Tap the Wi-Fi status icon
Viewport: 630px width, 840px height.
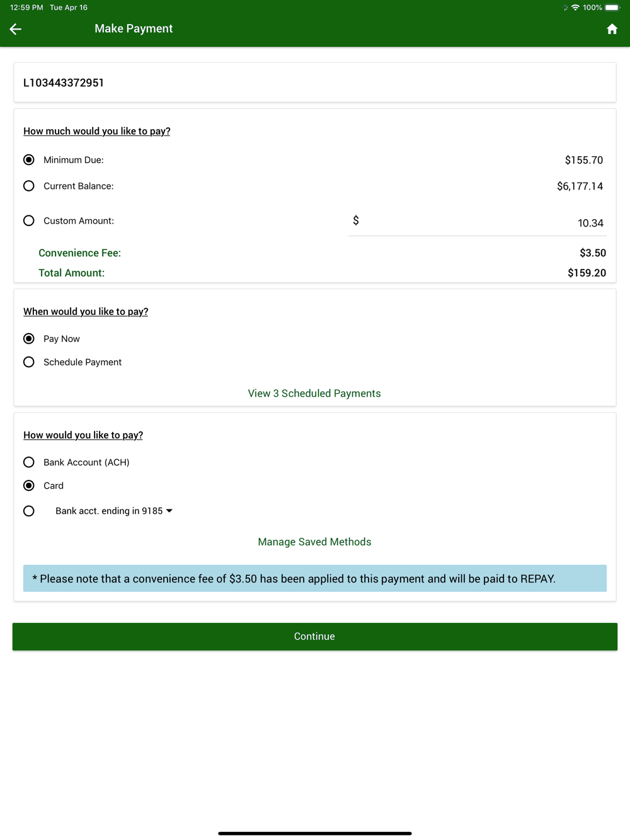coord(575,8)
